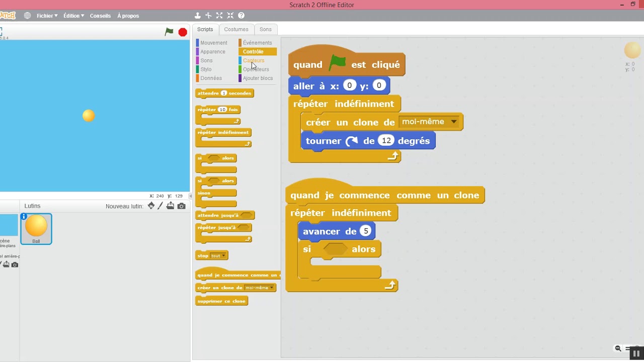The height and width of the screenshot is (362, 644).
Task: Open moi-même dropdown in script clone block
Action: 429,122
